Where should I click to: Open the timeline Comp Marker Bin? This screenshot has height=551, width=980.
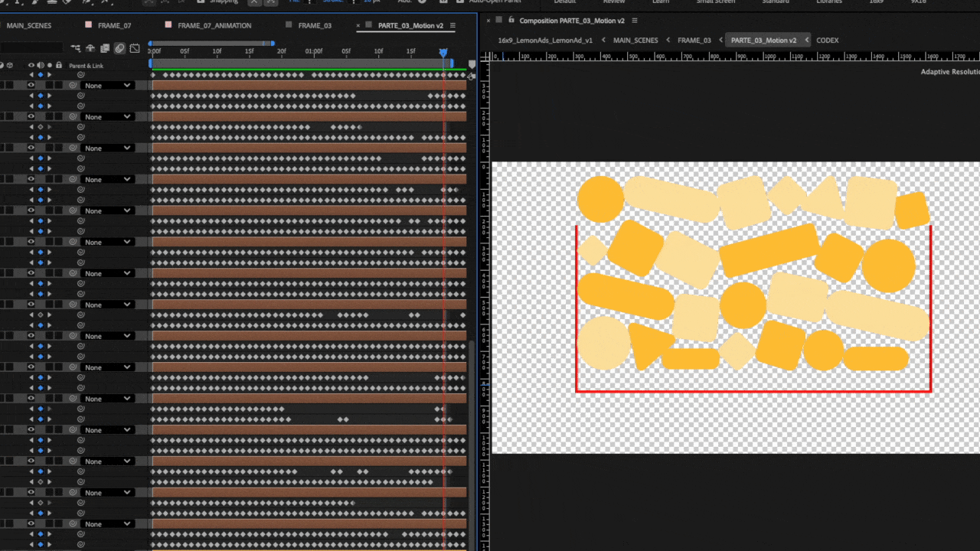click(472, 65)
